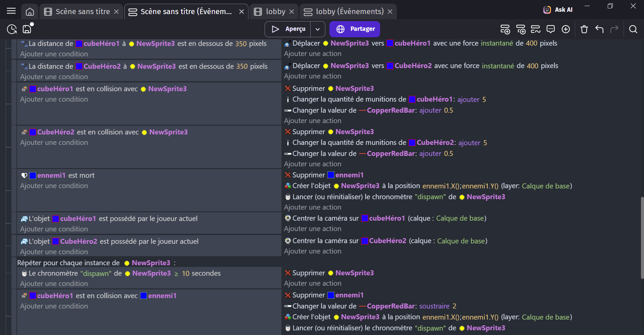Save the project with the toolbar icon
Image resolution: width=644 pixels, height=335 pixels.
tap(27, 29)
